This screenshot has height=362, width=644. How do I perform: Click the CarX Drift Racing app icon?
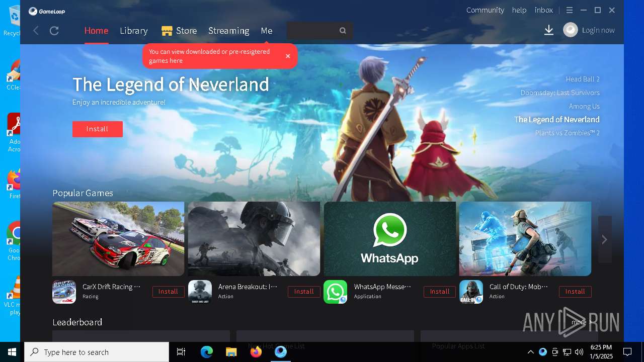click(x=64, y=292)
